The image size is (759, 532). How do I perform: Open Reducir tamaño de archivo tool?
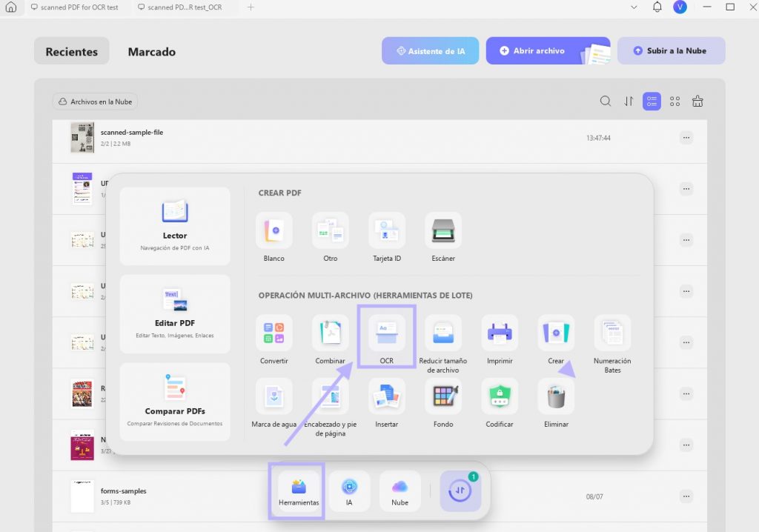pos(443,333)
